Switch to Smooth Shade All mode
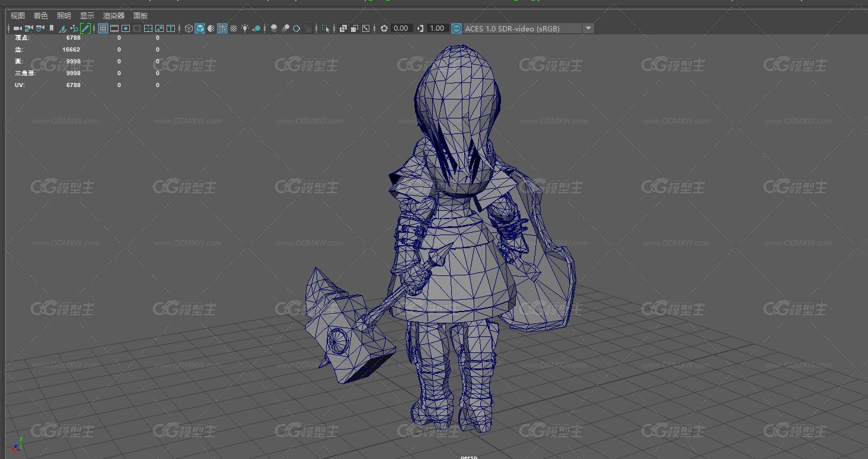The height and width of the screenshot is (459, 868). 200,28
